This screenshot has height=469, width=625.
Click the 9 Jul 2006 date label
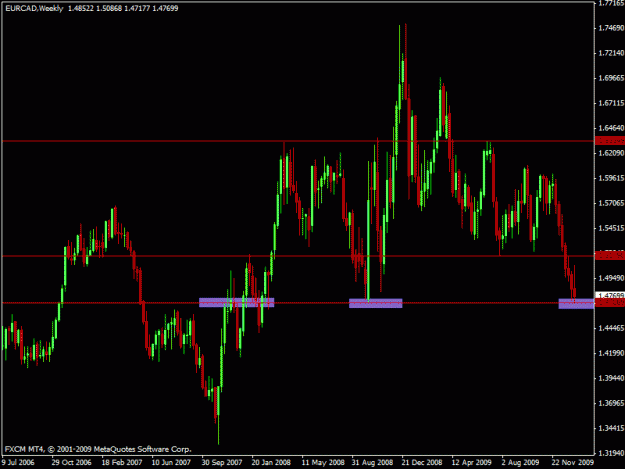pyautogui.click(x=18, y=463)
